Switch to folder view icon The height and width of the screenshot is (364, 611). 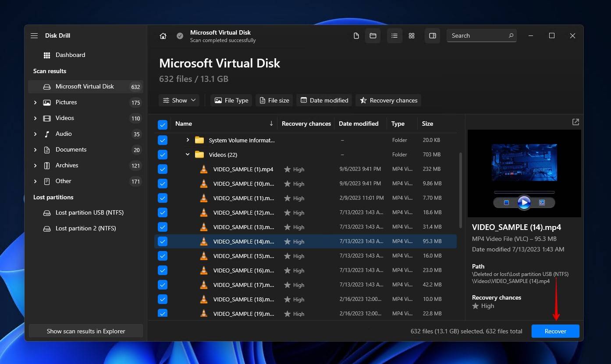pyautogui.click(x=373, y=36)
